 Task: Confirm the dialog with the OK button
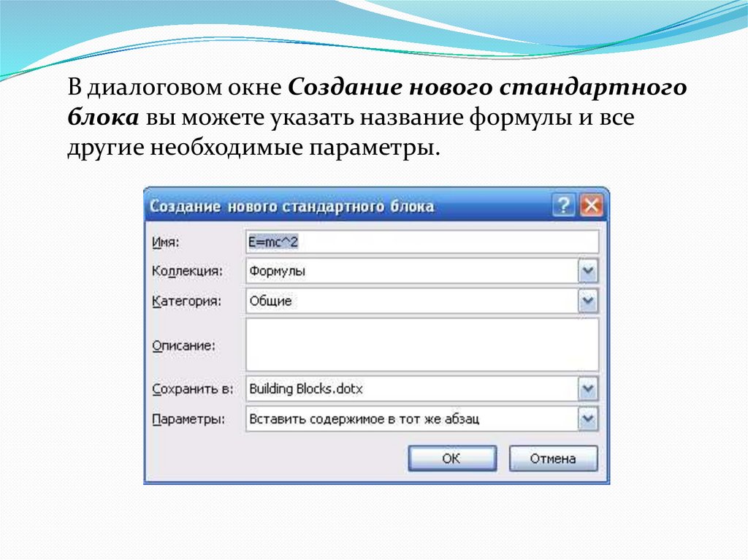pos(452,459)
